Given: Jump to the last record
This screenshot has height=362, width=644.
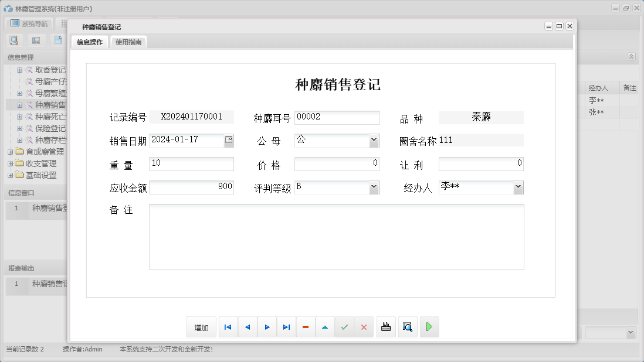Looking at the screenshot, I should (286, 327).
